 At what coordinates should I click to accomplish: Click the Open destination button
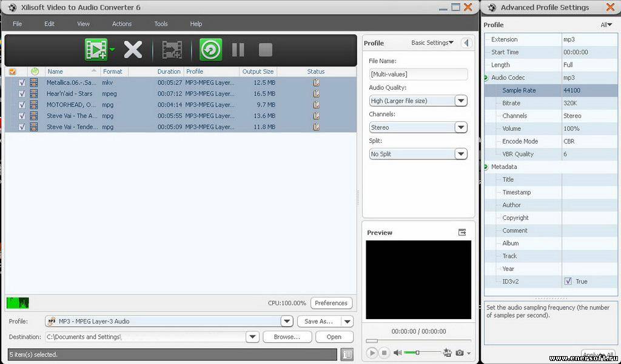tap(334, 337)
